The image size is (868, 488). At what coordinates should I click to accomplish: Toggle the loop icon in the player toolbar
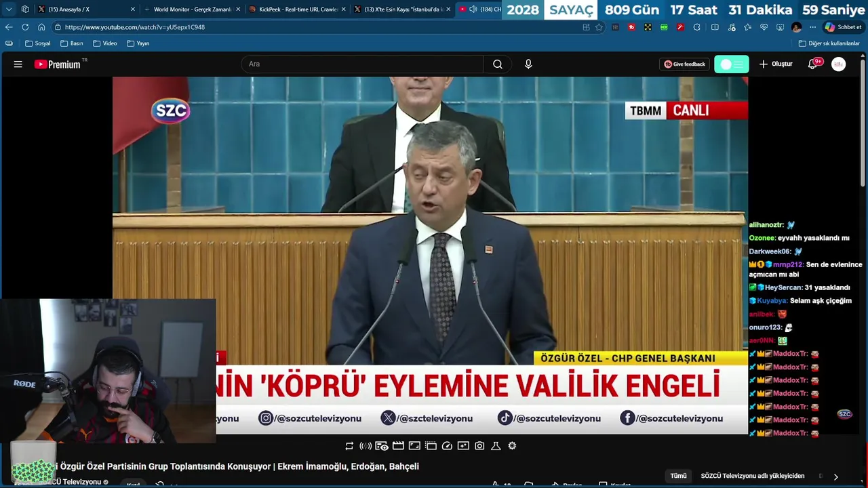[x=349, y=446]
